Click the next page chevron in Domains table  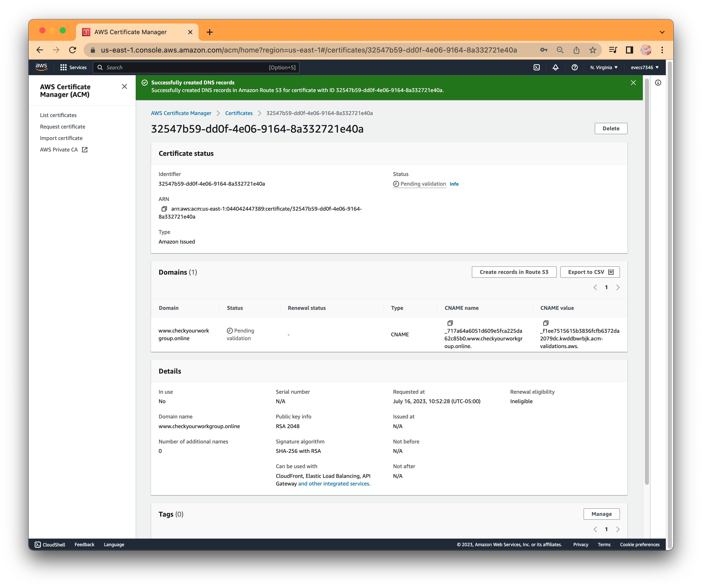point(618,287)
